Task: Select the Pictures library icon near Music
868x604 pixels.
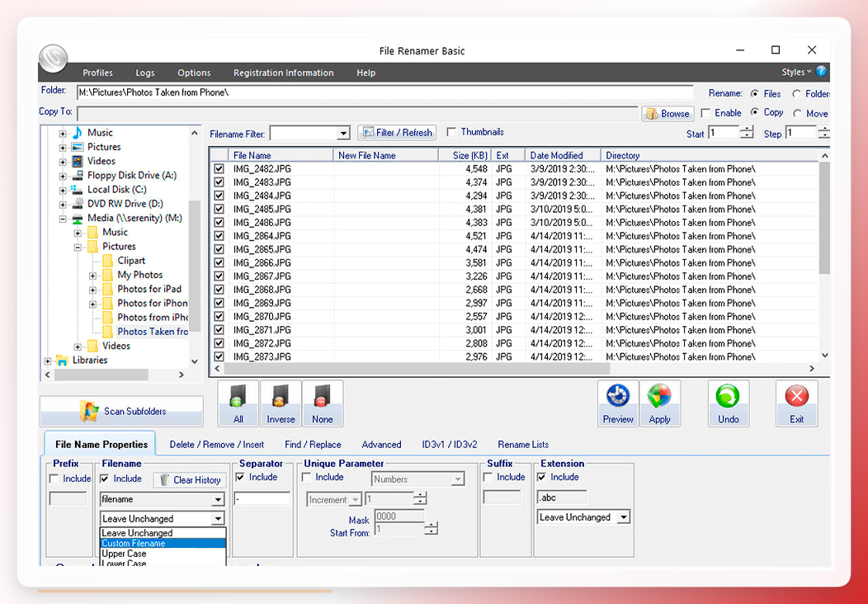Action: coord(77,147)
